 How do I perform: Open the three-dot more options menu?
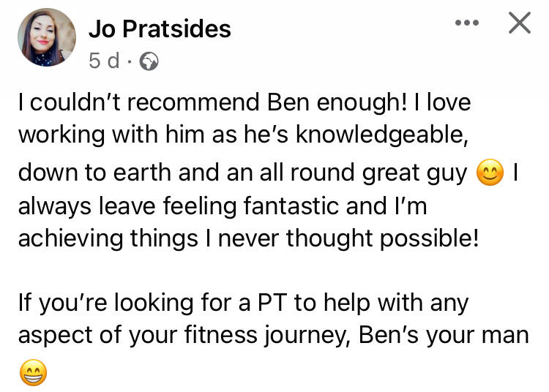pyautogui.click(x=467, y=23)
